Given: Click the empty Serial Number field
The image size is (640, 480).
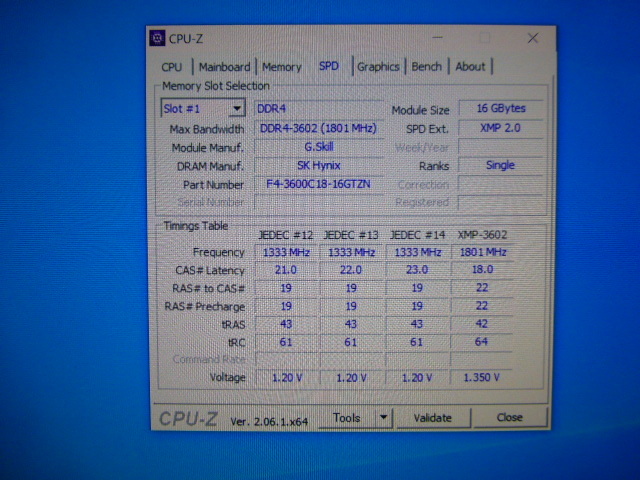Looking at the screenshot, I should [x=318, y=202].
